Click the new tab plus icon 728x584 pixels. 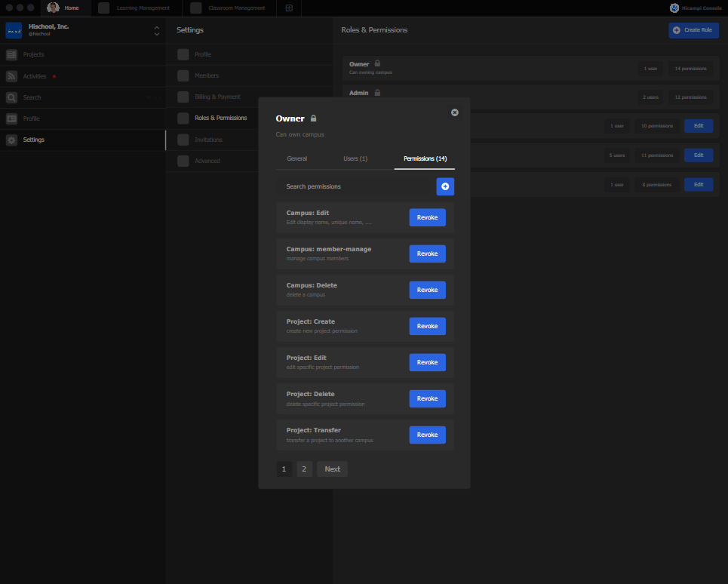289,8
